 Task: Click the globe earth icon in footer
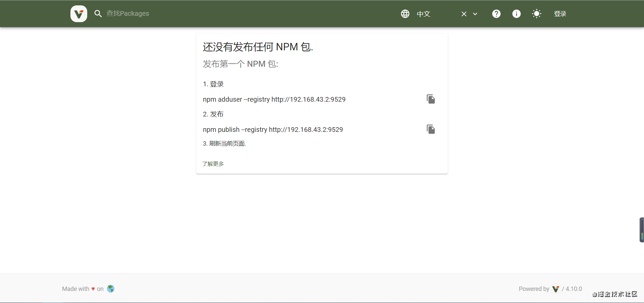tap(111, 289)
